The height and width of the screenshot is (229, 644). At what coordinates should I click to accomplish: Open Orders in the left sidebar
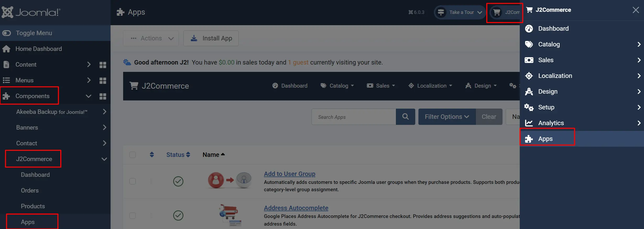click(30, 190)
